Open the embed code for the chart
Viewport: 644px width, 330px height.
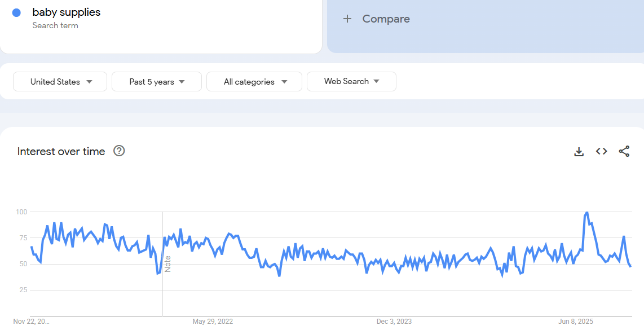(x=601, y=151)
